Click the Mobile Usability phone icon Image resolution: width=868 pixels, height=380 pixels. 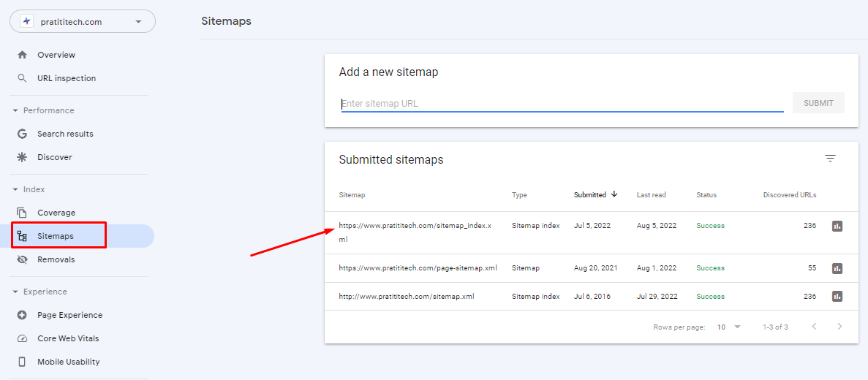coord(22,362)
